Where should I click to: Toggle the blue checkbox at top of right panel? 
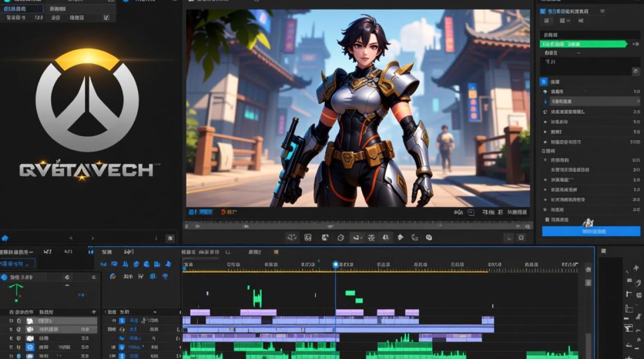point(543,11)
